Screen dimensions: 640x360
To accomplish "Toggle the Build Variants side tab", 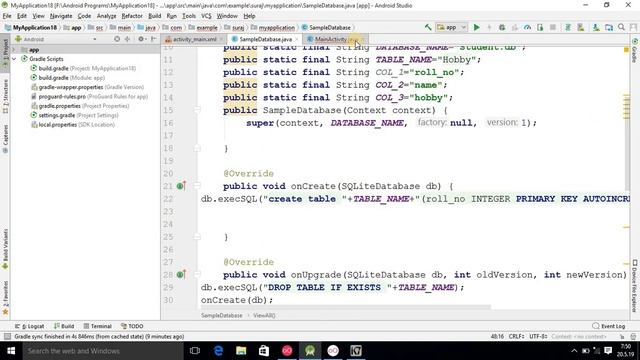I will [x=5, y=249].
